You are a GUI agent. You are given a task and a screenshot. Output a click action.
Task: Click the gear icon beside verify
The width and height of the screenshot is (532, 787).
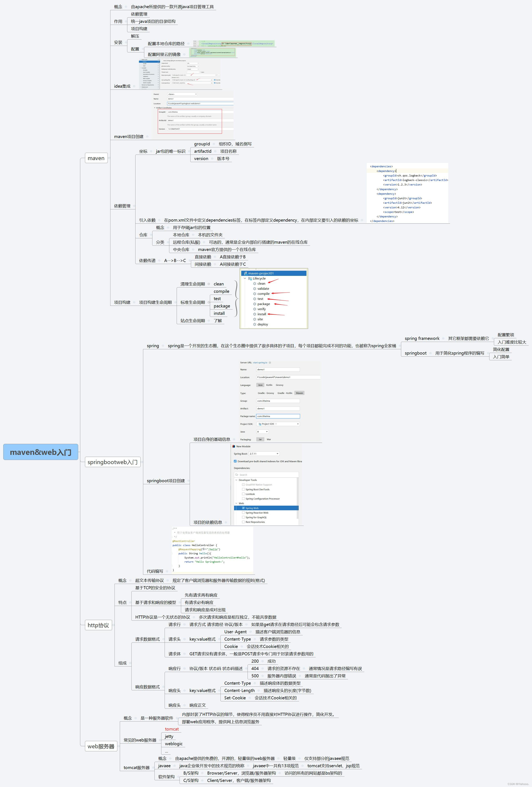[x=254, y=309]
